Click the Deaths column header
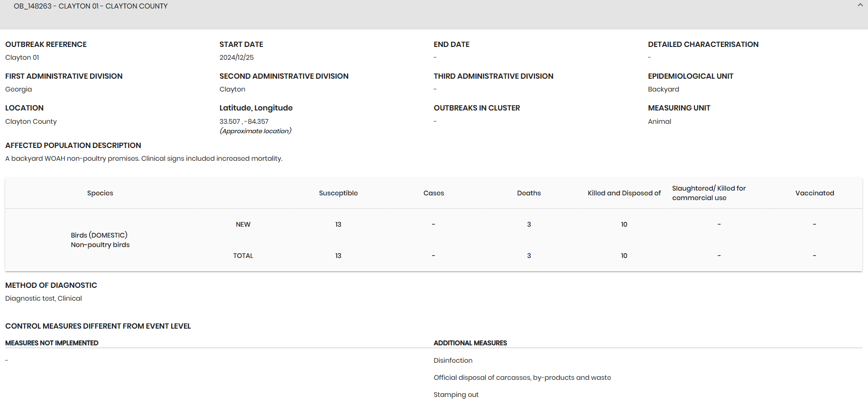 click(529, 193)
